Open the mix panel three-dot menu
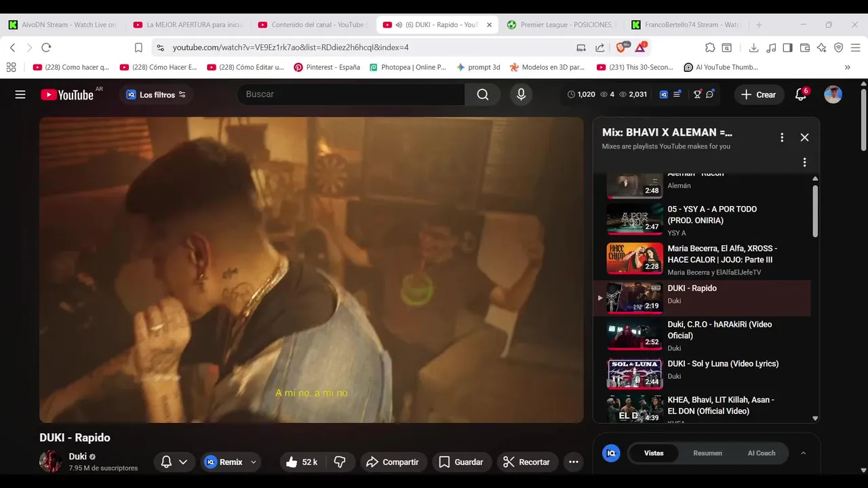The image size is (868, 488). click(x=782, y=138)
